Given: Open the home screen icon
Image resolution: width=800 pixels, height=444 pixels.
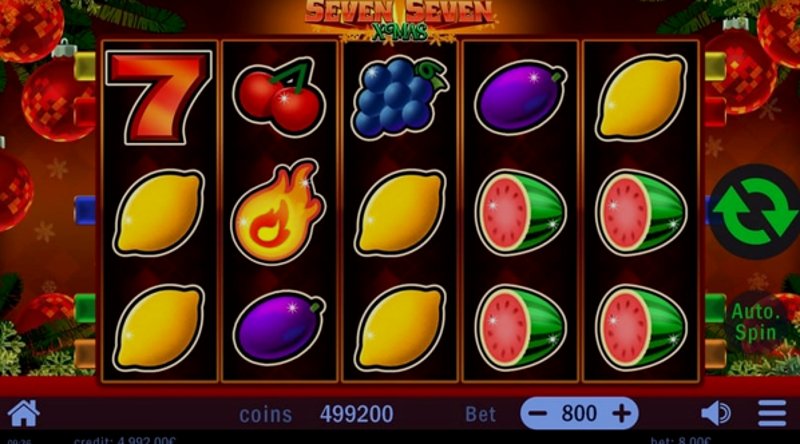Looking at the screenshot, I should 23,413.
